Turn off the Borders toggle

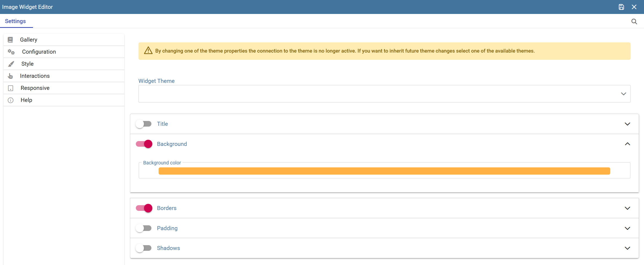click(x=144, y=208)
